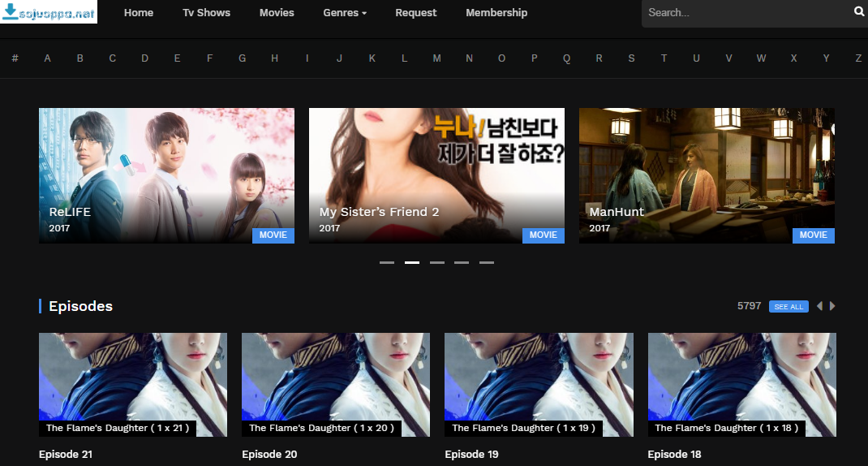
Task: Filter titles by letter R
Action: tap(599, 58)
